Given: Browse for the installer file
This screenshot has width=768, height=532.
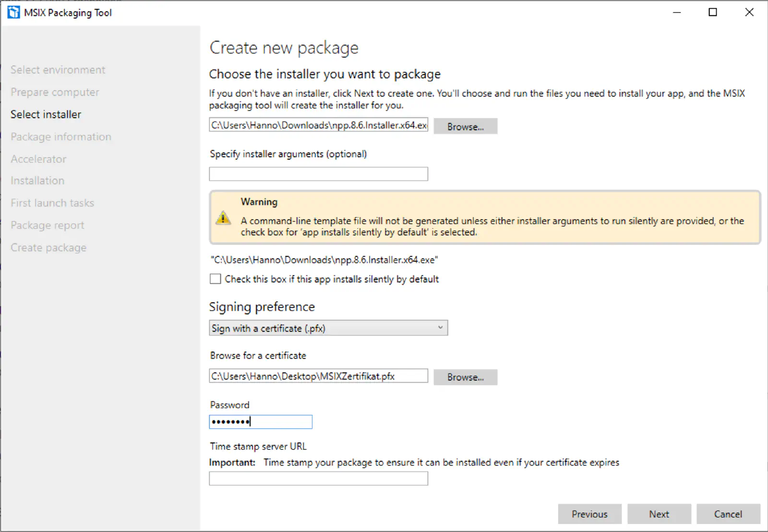Looking at the screenshot, I should [x=465, y=126].
